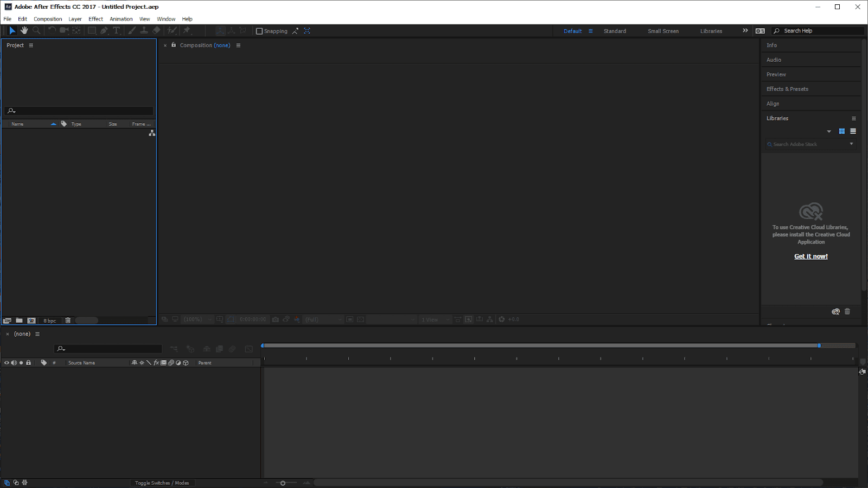Open the Layer menu
This screenshot has width=868, height=488.
75,19
